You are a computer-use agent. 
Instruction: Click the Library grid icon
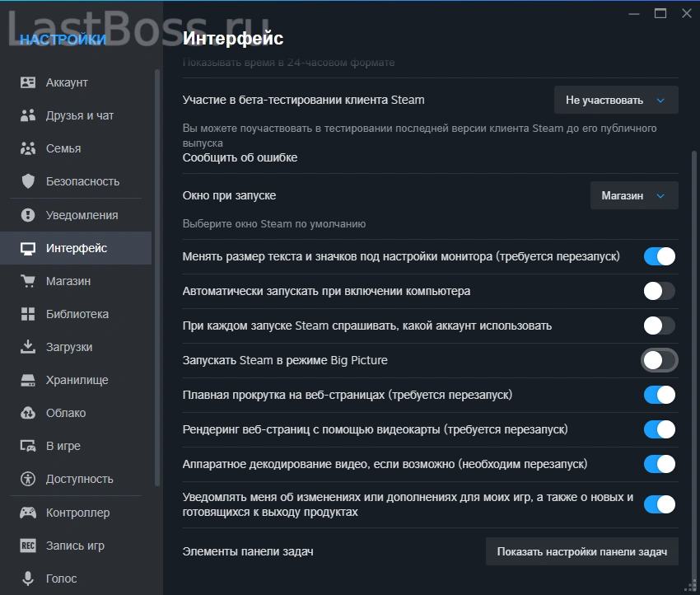point(28,314)
